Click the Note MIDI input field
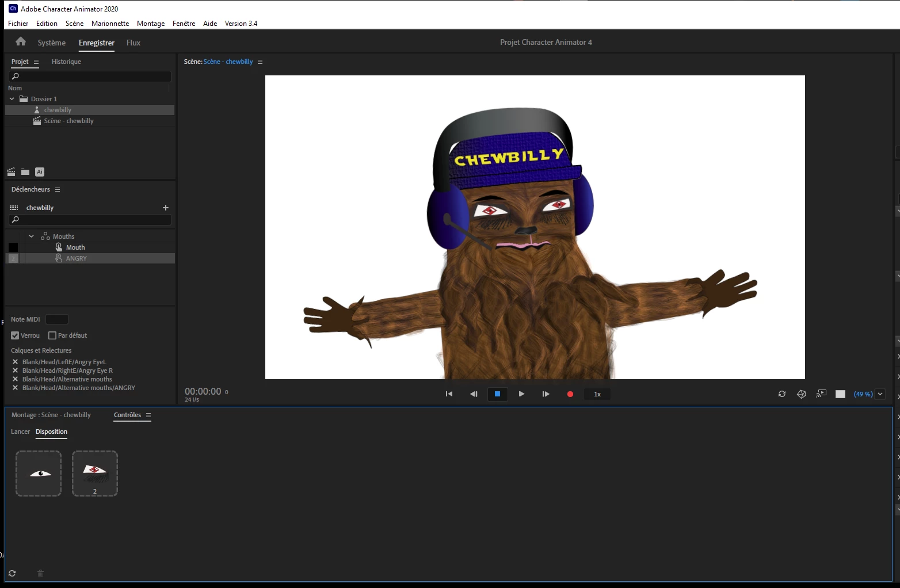The width and height of the screenshot is (900, 588). tap(57, 319)
